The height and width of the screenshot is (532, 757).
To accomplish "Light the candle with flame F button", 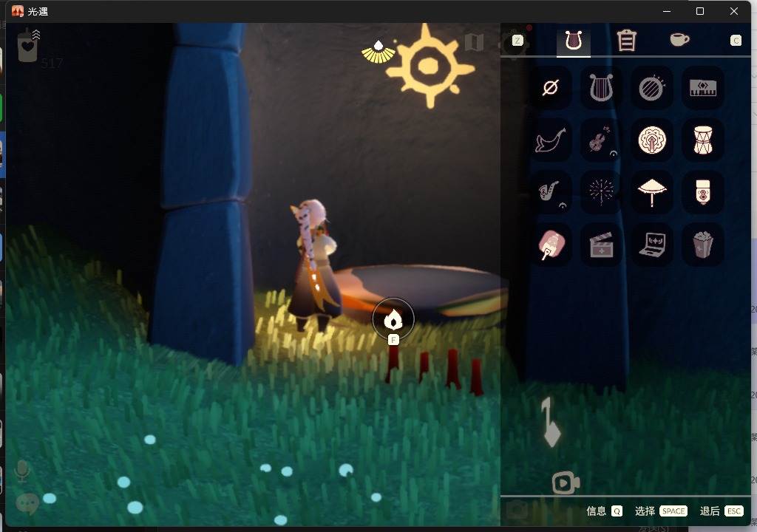I will tap(393, 320).
